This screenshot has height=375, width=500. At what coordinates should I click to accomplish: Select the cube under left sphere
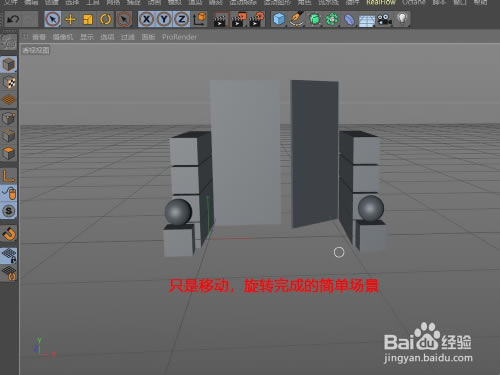[x=179, y=240]
